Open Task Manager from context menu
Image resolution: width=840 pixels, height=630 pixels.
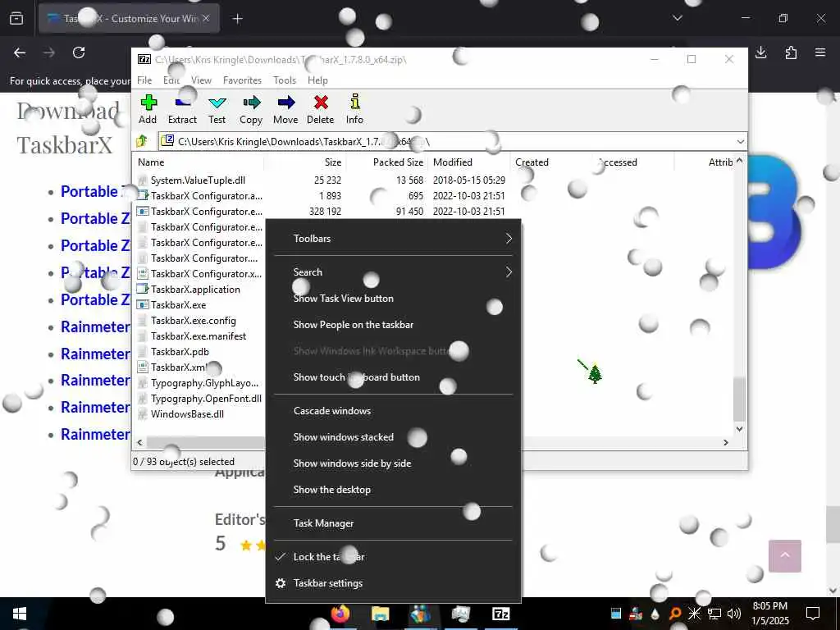point(393,523)
